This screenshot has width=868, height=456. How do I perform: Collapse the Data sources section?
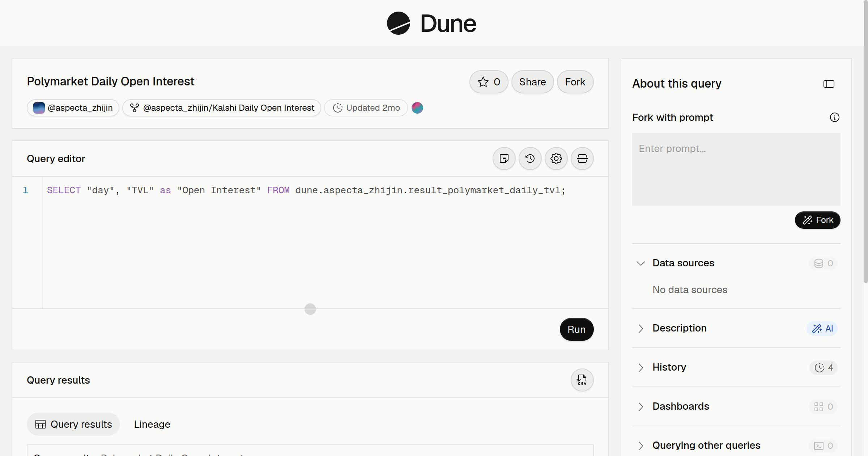coord(641,263)
